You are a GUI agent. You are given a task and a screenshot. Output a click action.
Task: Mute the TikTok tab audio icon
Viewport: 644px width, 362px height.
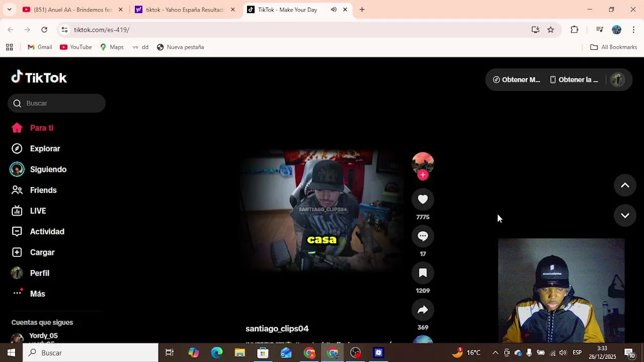(x=334, y=10)
